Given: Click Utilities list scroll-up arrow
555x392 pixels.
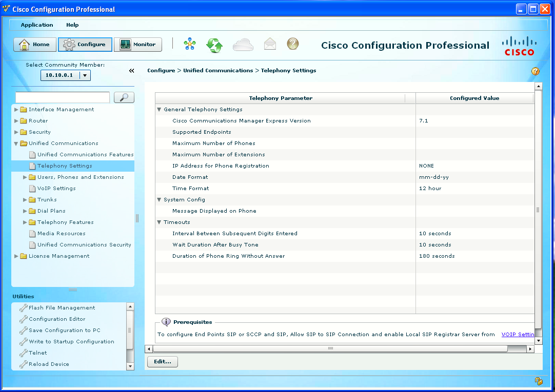Looking at the screenshot, I should click(130, 306).
